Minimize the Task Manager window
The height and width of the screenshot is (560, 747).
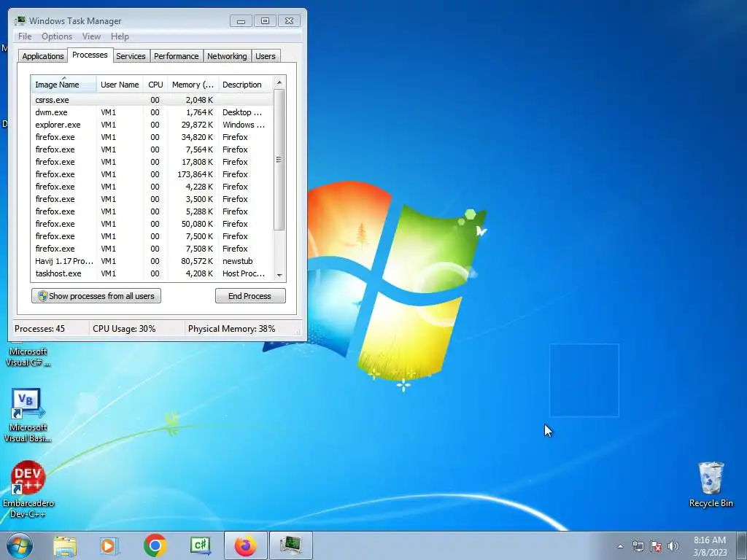(x=241, y=21)
